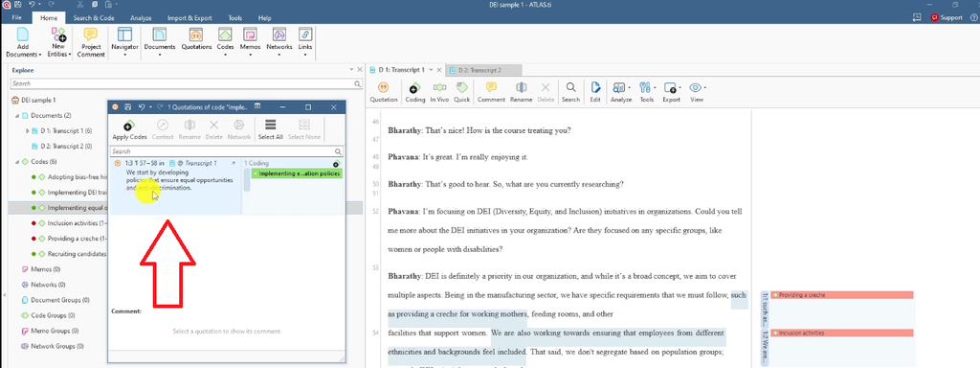
Task: Click the Search tool in document toolbar
Action: 570,92
